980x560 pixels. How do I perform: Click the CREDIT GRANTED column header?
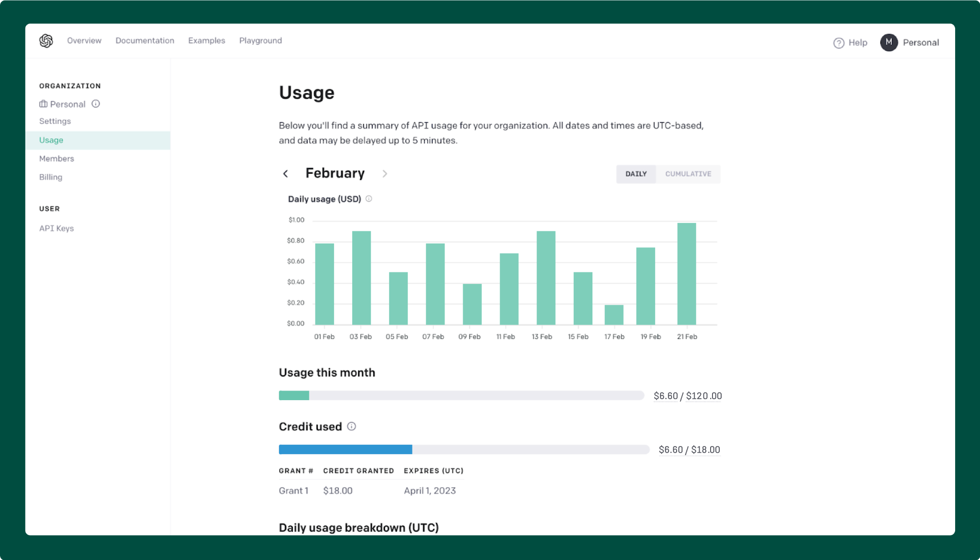point(358,471)
